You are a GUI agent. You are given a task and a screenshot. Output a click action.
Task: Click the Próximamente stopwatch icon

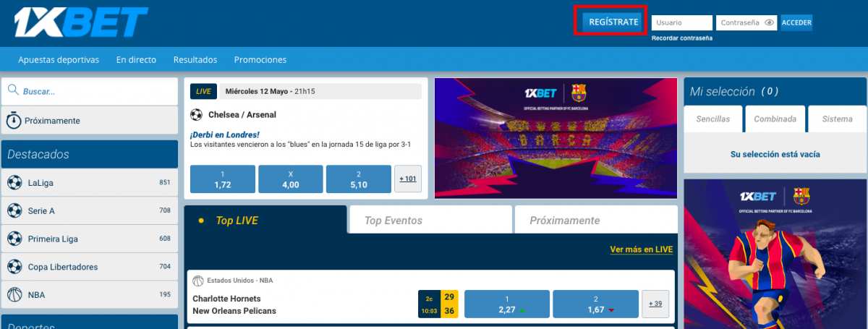[x=14, y=121]
